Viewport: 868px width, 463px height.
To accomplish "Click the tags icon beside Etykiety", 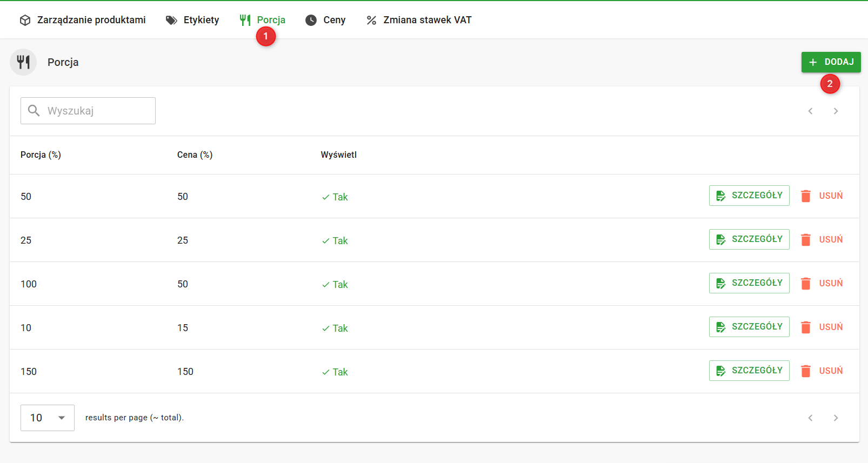I will click(171, 20).
